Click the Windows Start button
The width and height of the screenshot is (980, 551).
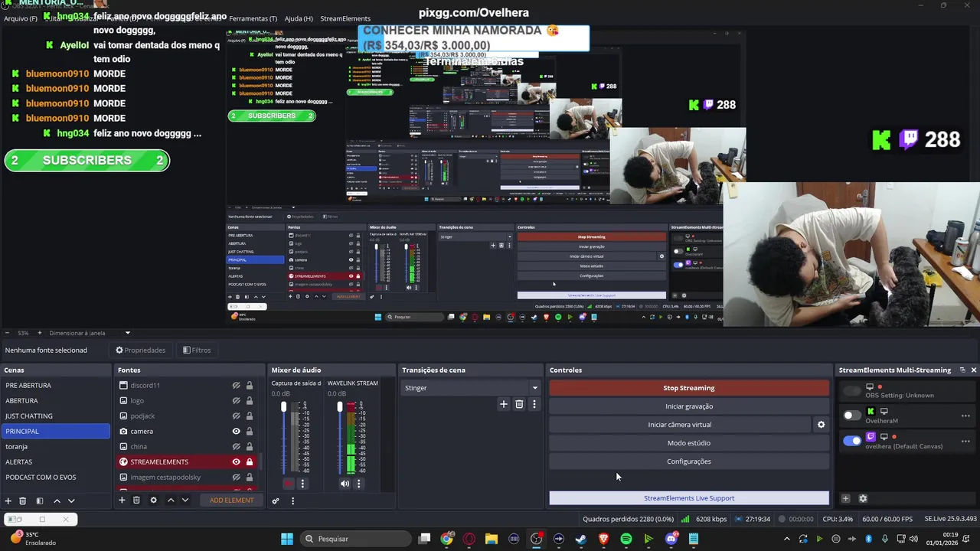pos(287,539)
